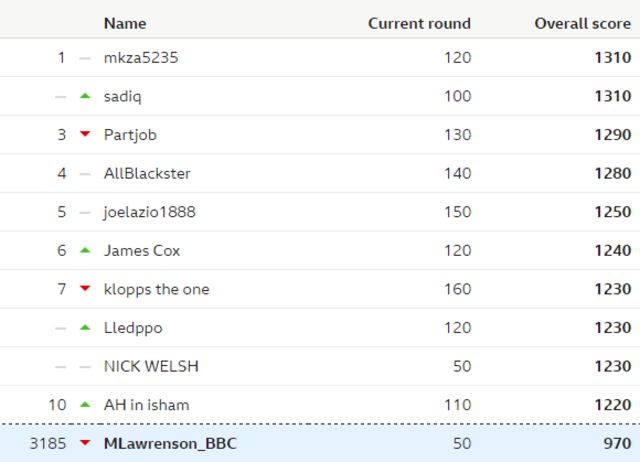Click green up arrow beside sadiq
The width and height of the screenshot is (640, 462).
85,96
